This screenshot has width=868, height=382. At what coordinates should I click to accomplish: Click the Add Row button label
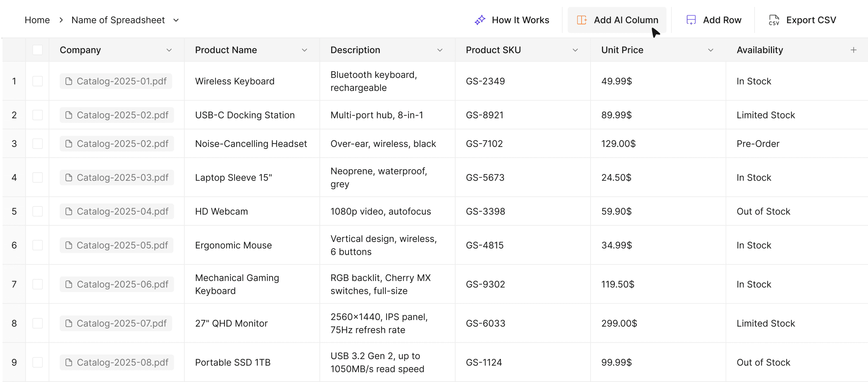[722, 20]
